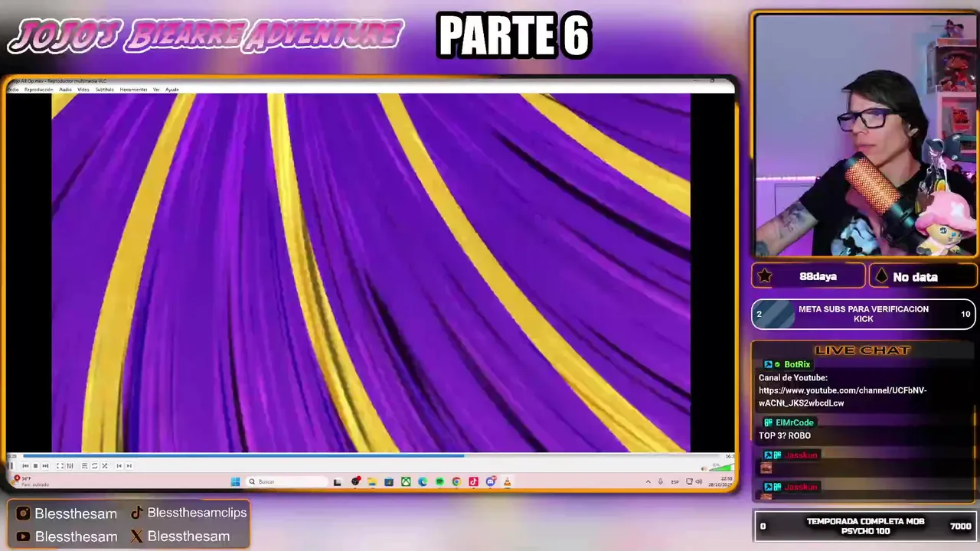Click VLC frame-forward chapter button
This screenshot has width=980, height=551.
click(x=129, y=465)
